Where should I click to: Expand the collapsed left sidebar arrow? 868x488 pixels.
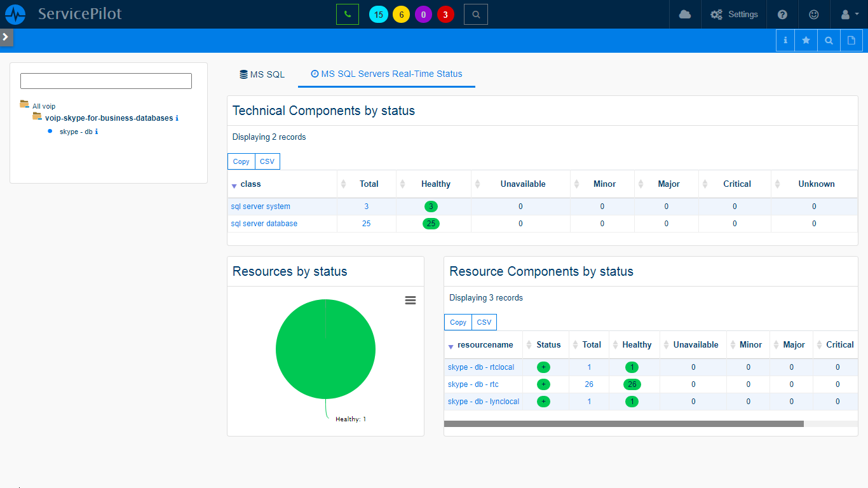coord(6,37)
